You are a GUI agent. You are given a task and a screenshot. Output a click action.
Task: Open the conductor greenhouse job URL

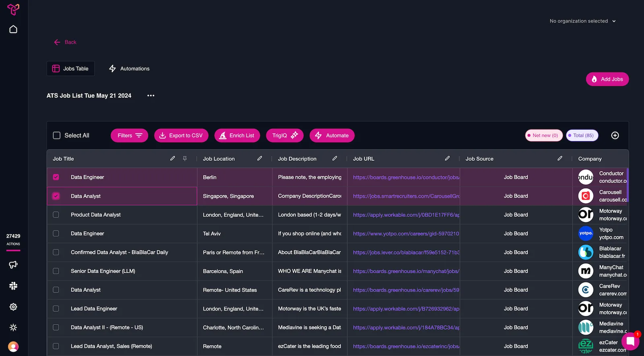tap(406, 177)
